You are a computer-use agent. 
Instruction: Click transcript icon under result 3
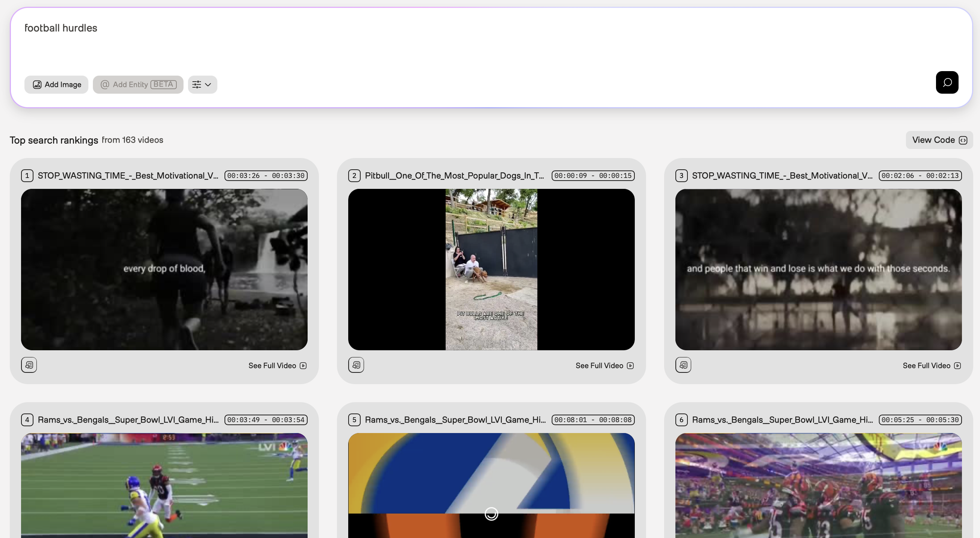click(x=683, y=365)
